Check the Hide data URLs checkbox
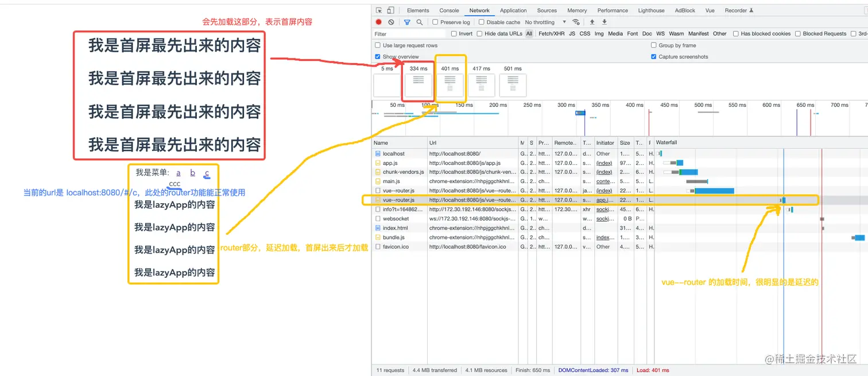The height and width of the screenshot is (376, 868). click(x=480, y=34)
